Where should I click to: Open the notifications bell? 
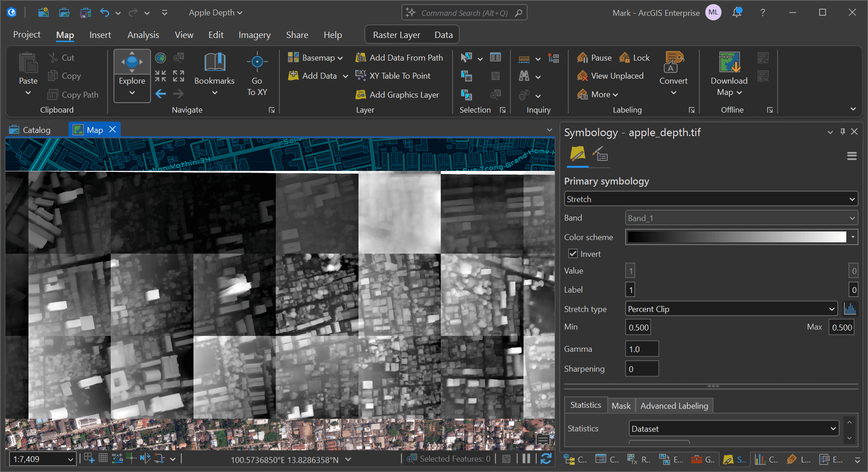pyautogui.click(x=737, y=12)
